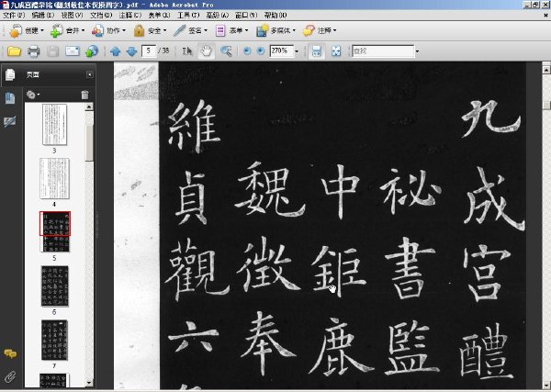
Task: Open the Comments panel speech bubble icon
Action: click(x=10, y=353)
